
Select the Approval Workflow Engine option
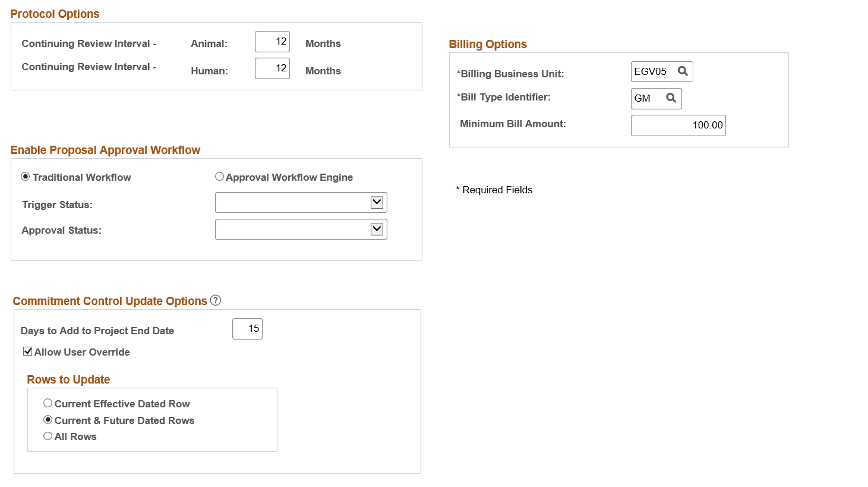point(219,177)
